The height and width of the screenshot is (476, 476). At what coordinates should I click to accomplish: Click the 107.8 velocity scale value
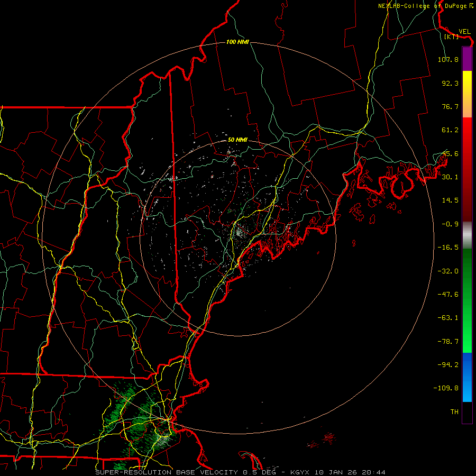pyautogui.click(x=448, y=59)
